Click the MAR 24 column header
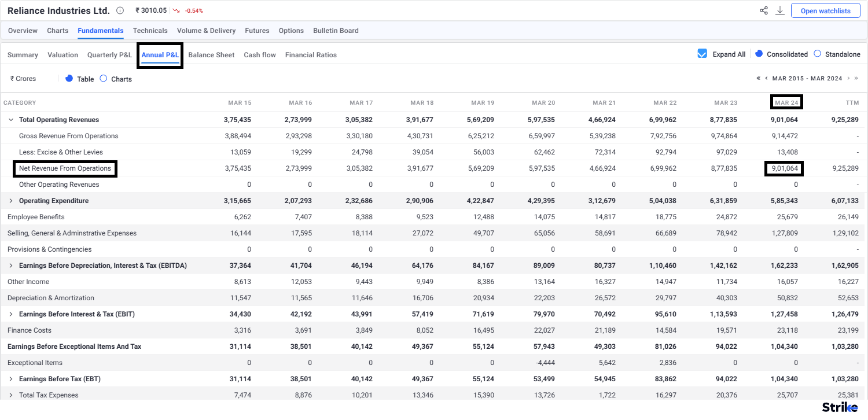Image resolution: width=868 pixels, height=420 pixels. point(786,102)
